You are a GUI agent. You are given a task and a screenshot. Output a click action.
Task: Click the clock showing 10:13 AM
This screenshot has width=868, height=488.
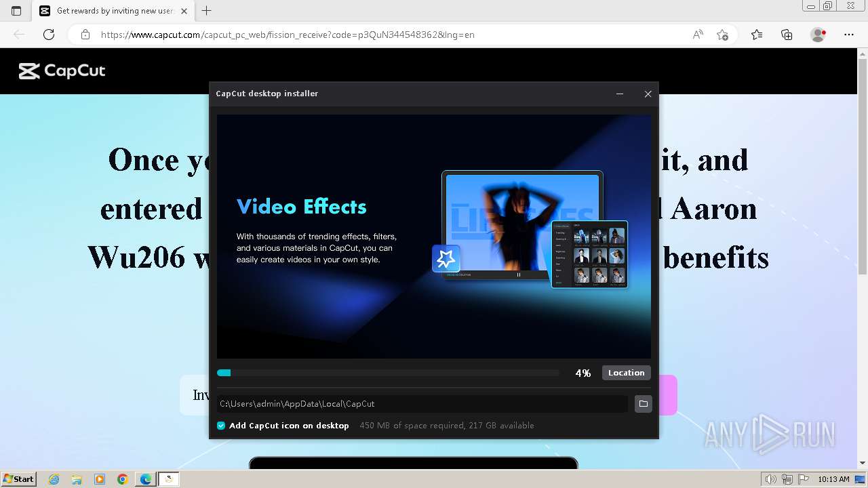pyautogui.click(x=833, y=479)
